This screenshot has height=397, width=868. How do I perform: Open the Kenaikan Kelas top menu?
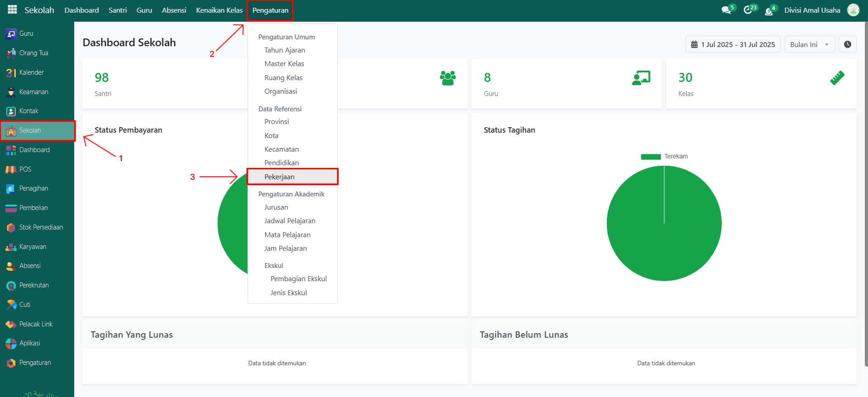pos(219,10)
